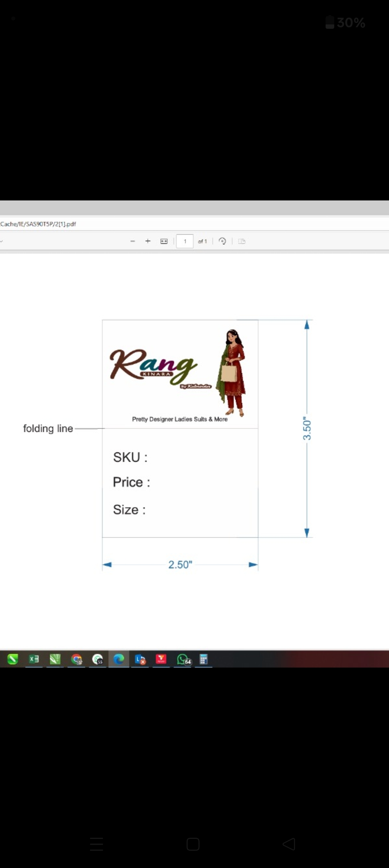
Task: Tap the Android home button
Action: tap(193, 844)
